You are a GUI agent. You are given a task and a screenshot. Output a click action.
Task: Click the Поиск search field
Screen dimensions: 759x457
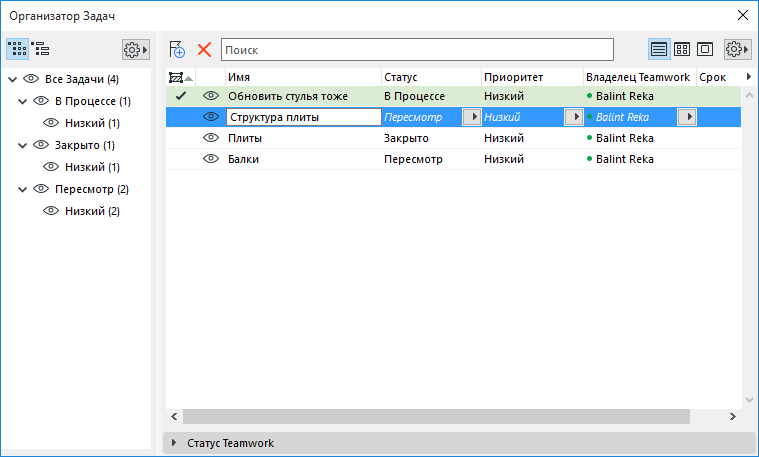tap(417, 49)
